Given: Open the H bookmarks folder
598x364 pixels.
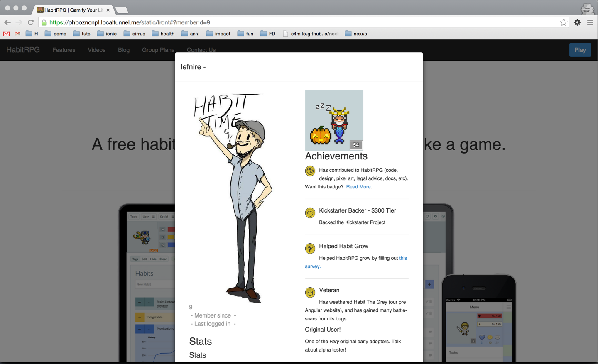Looking at the screenshot, I should [32, 34].
